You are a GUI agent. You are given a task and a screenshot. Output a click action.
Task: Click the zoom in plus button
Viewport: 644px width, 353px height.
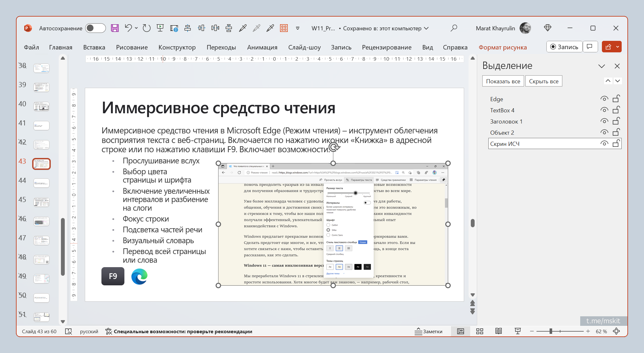click(588, 331)
